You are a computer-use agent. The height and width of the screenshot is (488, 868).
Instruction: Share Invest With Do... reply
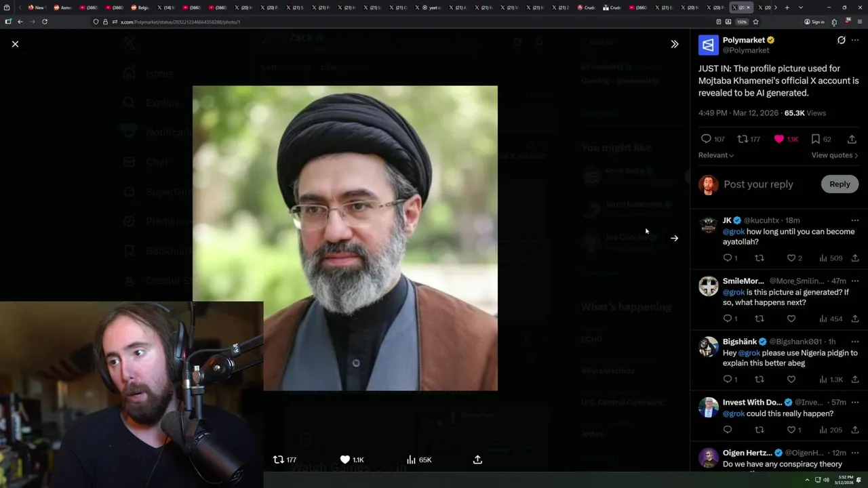(x=854, y=430)
